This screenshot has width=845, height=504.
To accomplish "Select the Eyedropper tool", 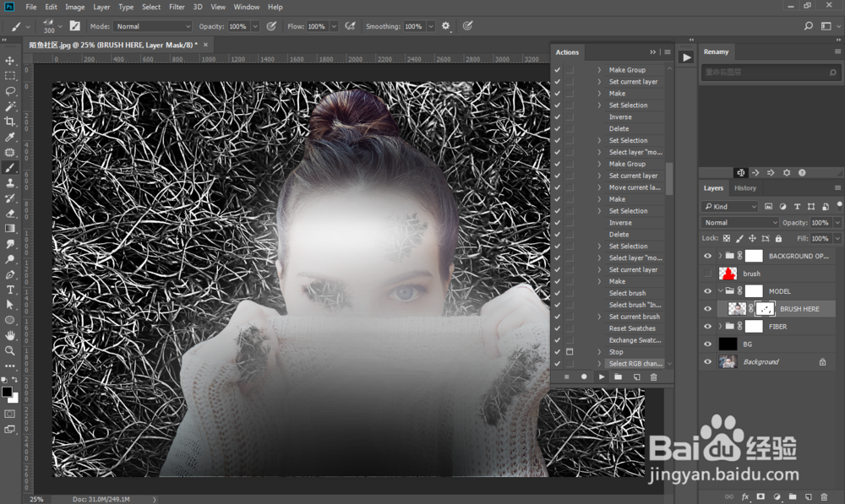I will 9,138.
